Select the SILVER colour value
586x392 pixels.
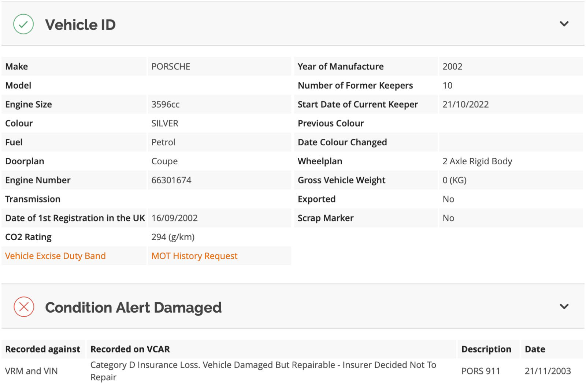(165, 123)
